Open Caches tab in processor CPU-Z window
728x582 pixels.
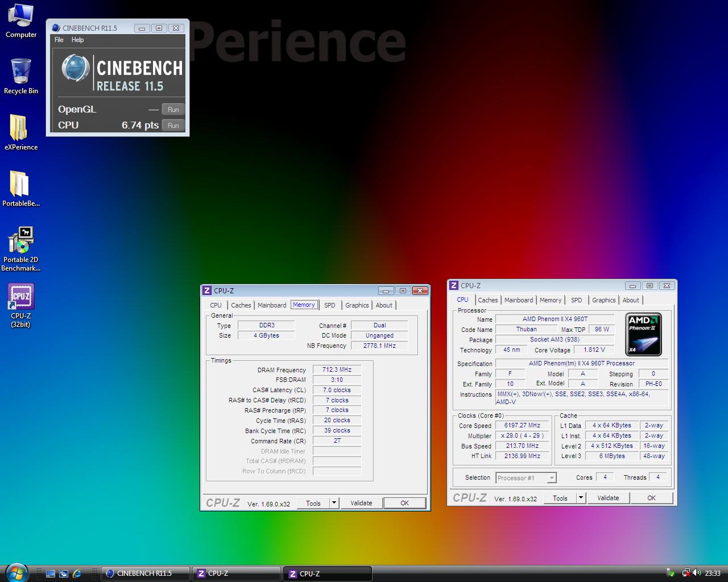coord(488,300)
